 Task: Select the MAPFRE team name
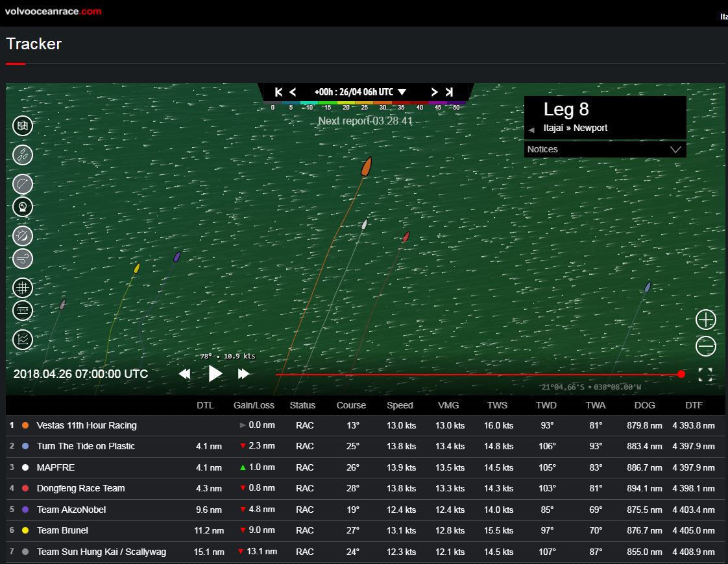56,467
